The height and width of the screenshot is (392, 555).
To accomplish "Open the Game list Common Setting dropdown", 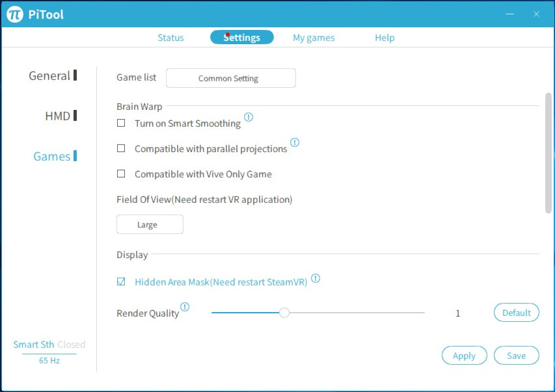I will coord(231,78).
